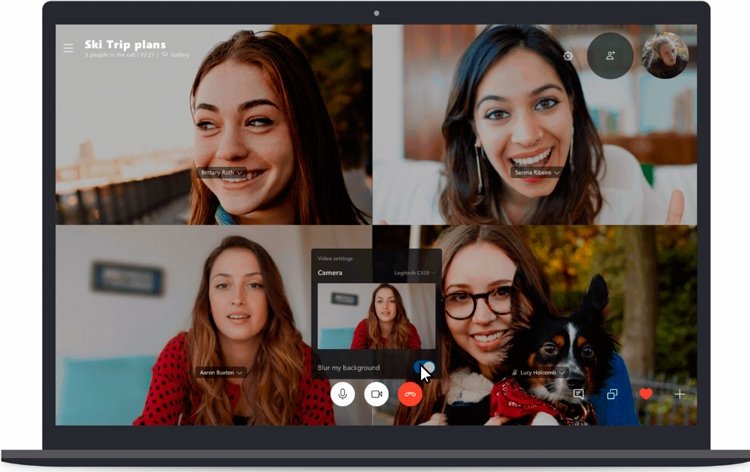Open the settings gear icon near top right
Viewport: 750px width, 472px height.
pos(568,56)
